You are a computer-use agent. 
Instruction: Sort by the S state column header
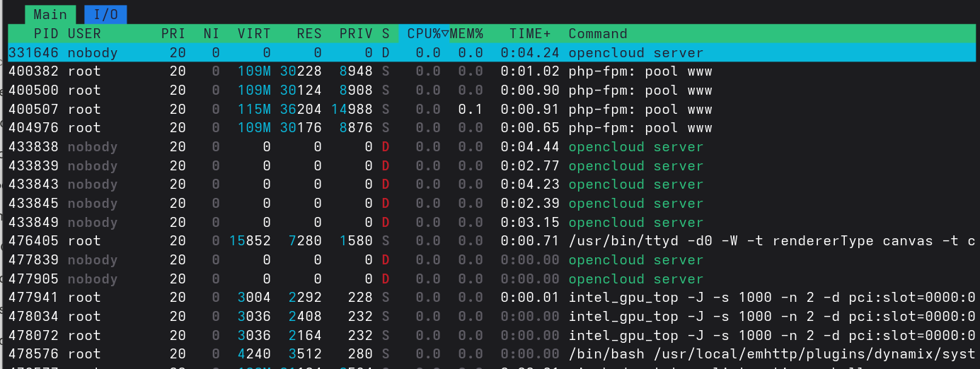tap(386, 33)
